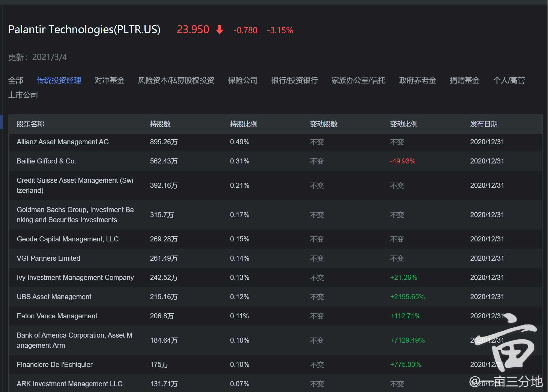
Task: Select UBS Asset Management row
Action: [276, 297]
